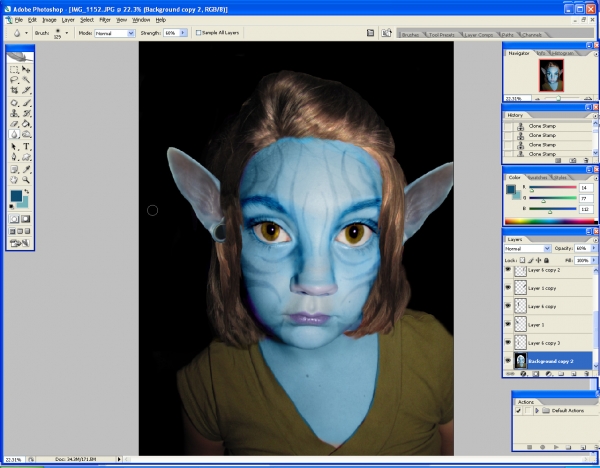Select the Move tool
This screenshot has width=600, height=468.
click(x=26, y=69)
